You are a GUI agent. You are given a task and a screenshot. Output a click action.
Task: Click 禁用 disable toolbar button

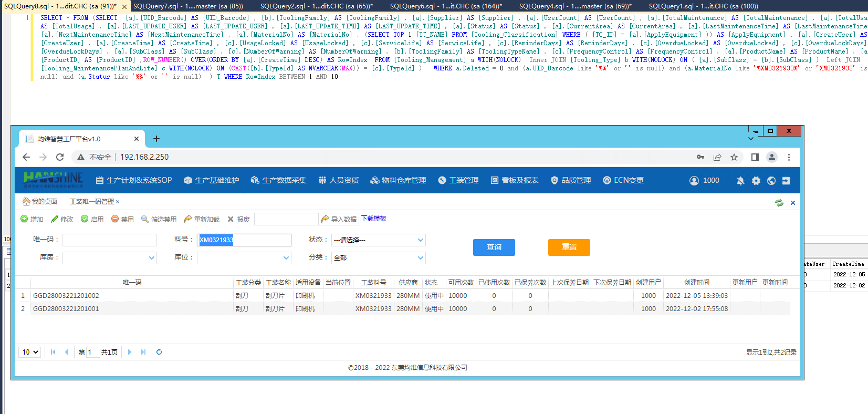pyautogui.click(x=122, y=219)
